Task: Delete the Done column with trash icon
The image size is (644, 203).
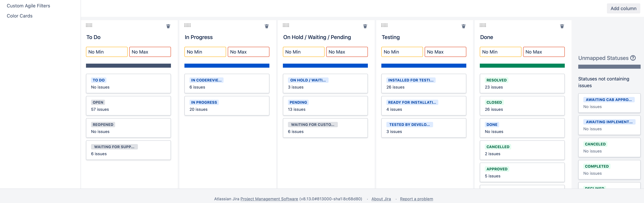Action: 562,26
